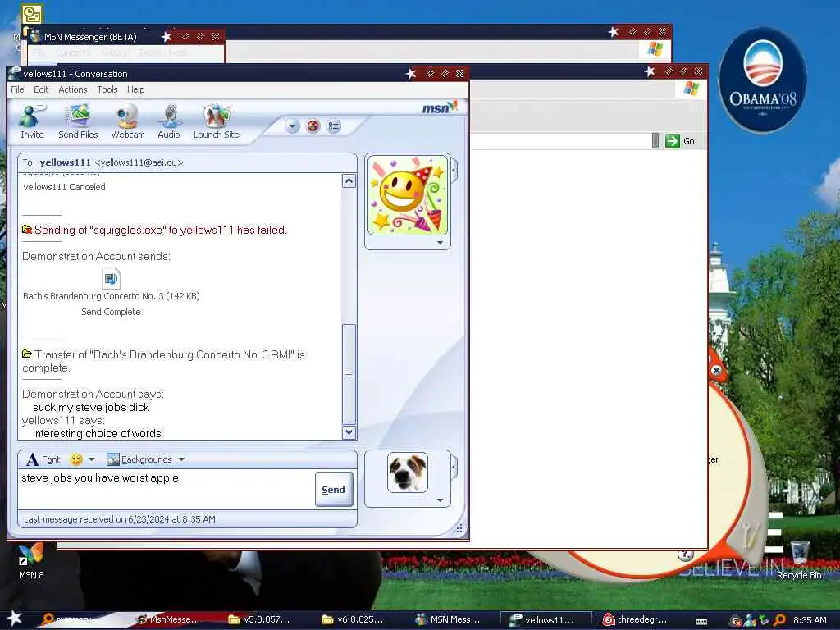Click the 'interesting choice of words' message
Screen dimensions: 840x630
(97, 433)
